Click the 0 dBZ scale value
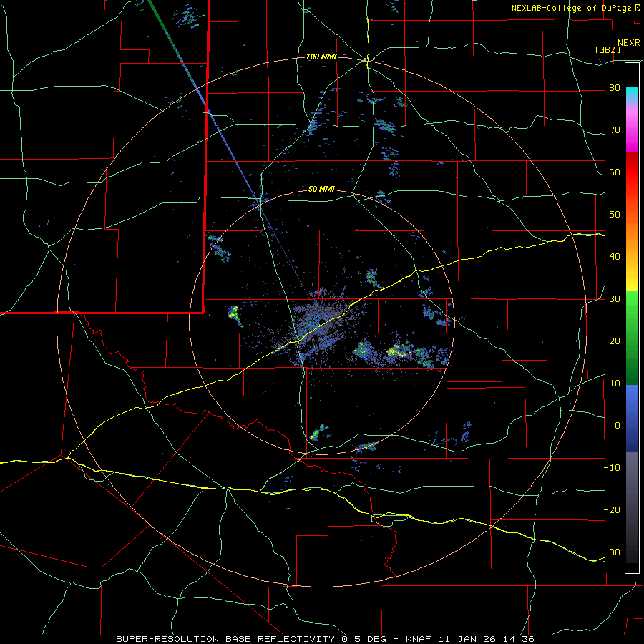This screenshot has width=644, height=644. pyautogui.click(x=618, y=426)
